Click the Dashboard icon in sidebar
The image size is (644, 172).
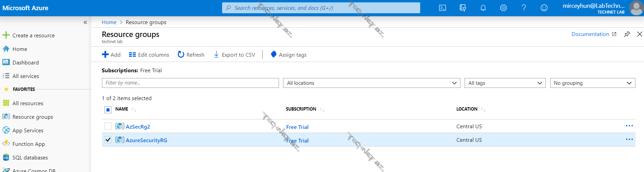pos(6,62)
